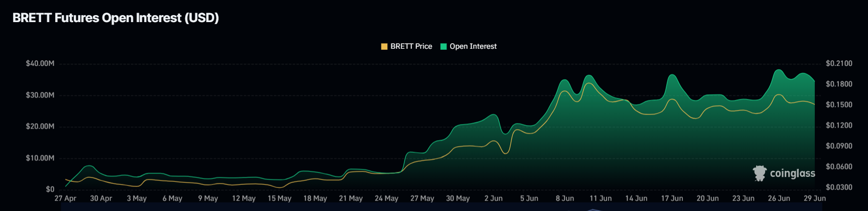Click the 29 Jun date label
This screenshot has width=868, height=211.
point(815,198)
